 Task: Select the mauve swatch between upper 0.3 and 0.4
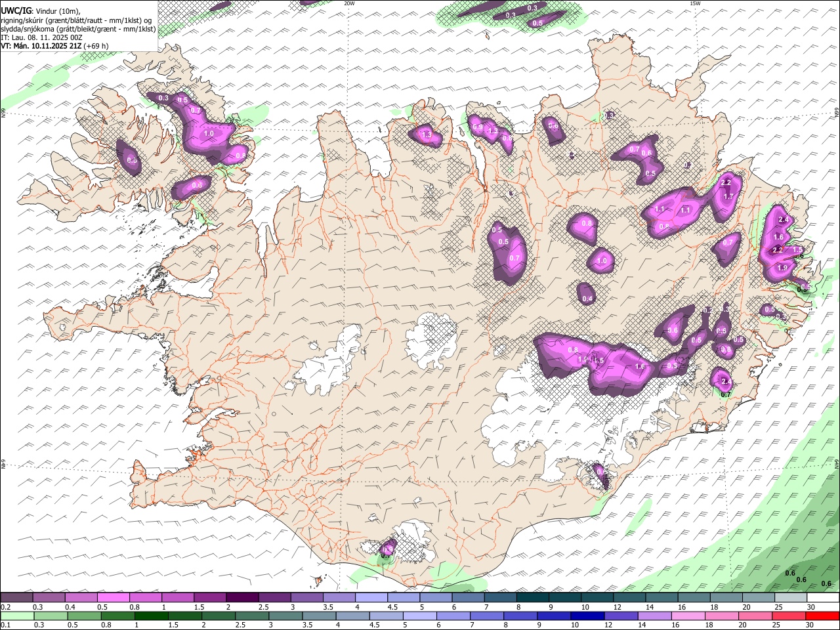(x=49, y=598)
